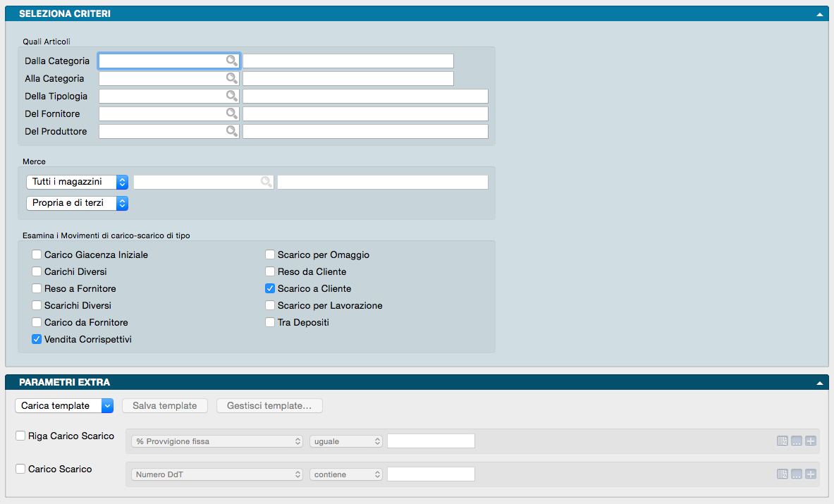Click the Alla Categoria code input field

click(162, 79)
